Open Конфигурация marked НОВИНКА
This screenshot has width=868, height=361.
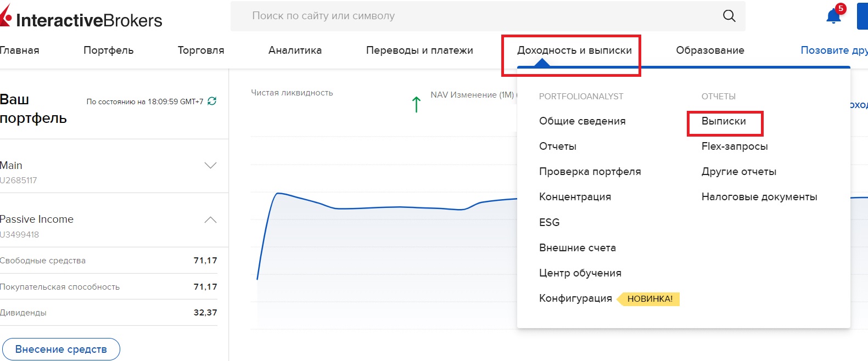[x=575, y=298]
